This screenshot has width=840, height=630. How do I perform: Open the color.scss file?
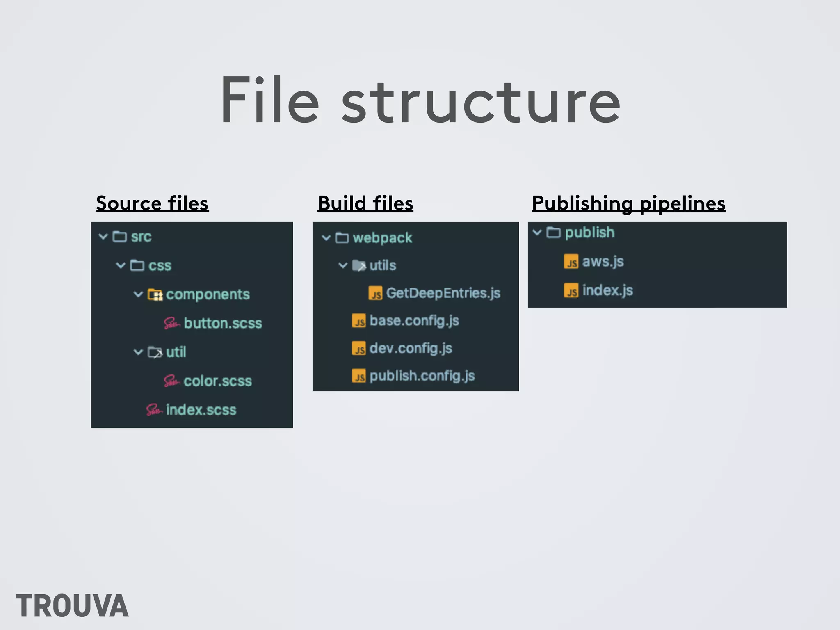coord(218,381)
